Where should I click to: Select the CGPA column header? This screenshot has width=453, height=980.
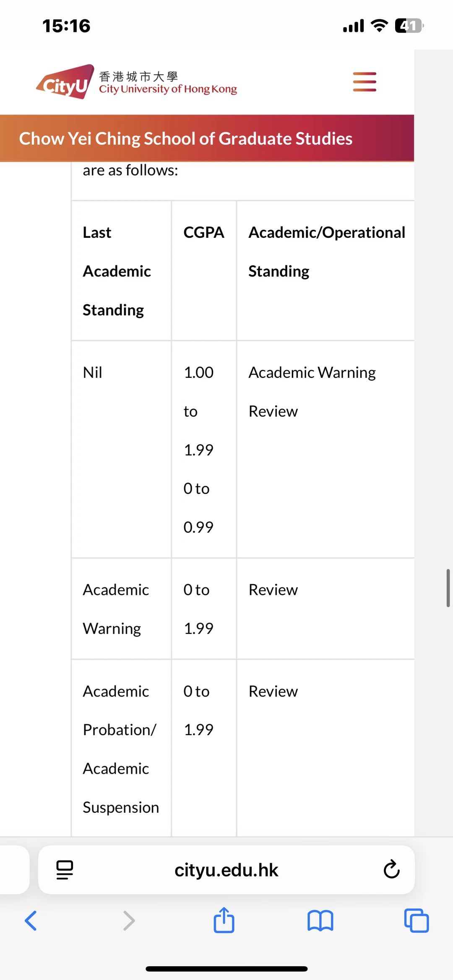[x=204, y=270]
